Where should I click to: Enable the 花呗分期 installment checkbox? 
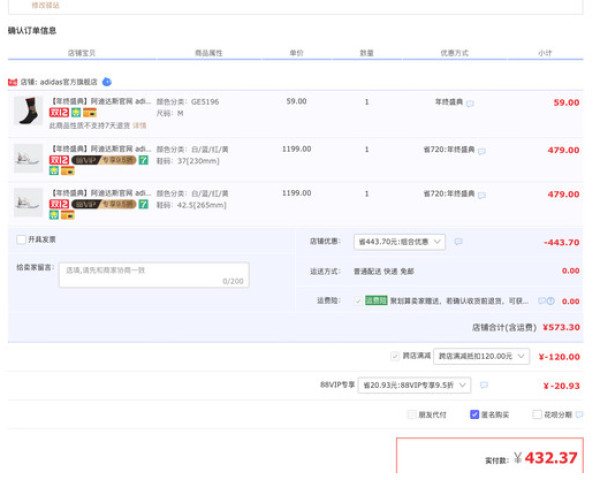537,414
